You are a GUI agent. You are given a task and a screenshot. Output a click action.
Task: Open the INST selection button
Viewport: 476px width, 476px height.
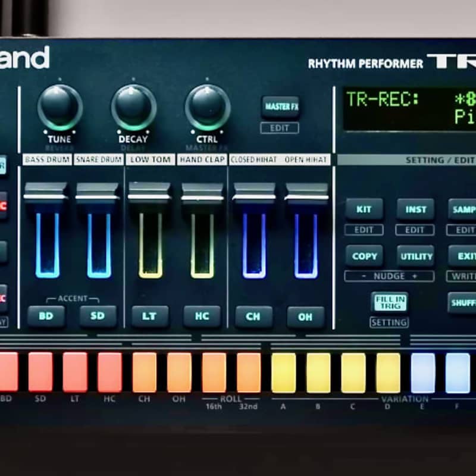pos(415,209)
